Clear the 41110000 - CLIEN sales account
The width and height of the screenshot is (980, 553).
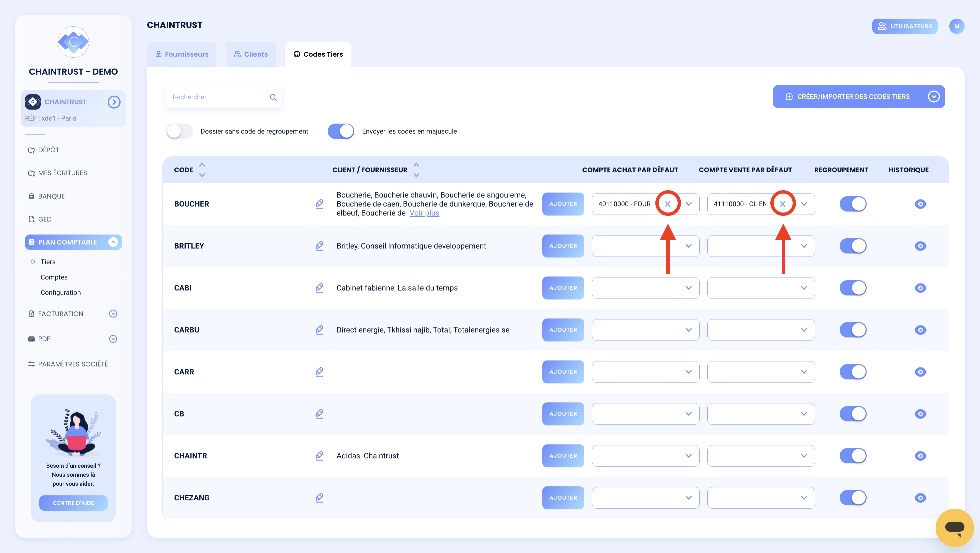(783, 204)
